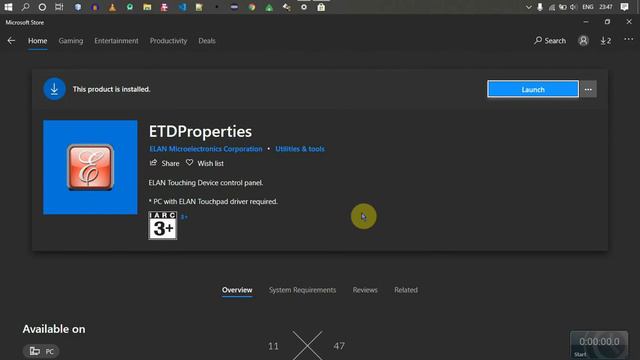Open the battery status tray icon
Screen dimensions: 640x360
pos(563,7)
